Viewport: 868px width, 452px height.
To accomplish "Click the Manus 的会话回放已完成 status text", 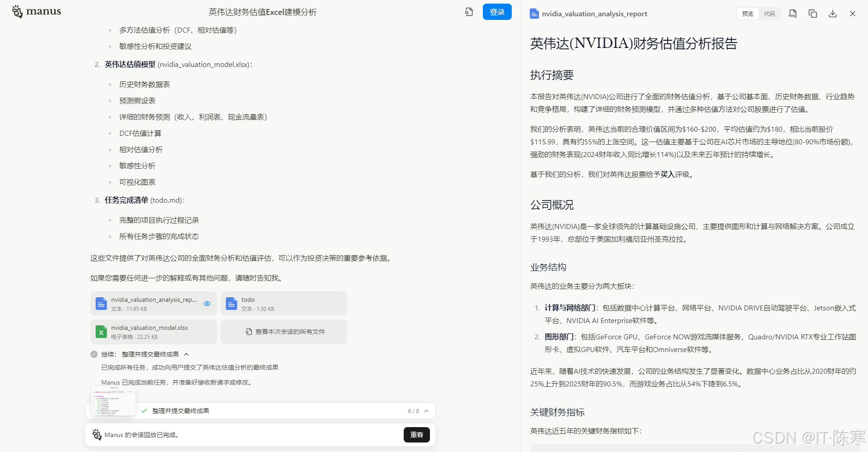I will pos(142,435).
